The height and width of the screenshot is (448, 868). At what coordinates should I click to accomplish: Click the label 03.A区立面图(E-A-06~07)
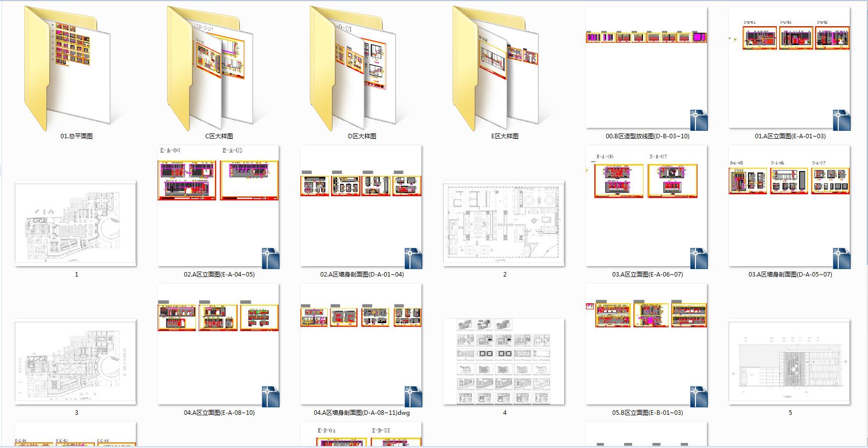pyautogui.click(x=647, y=274)
